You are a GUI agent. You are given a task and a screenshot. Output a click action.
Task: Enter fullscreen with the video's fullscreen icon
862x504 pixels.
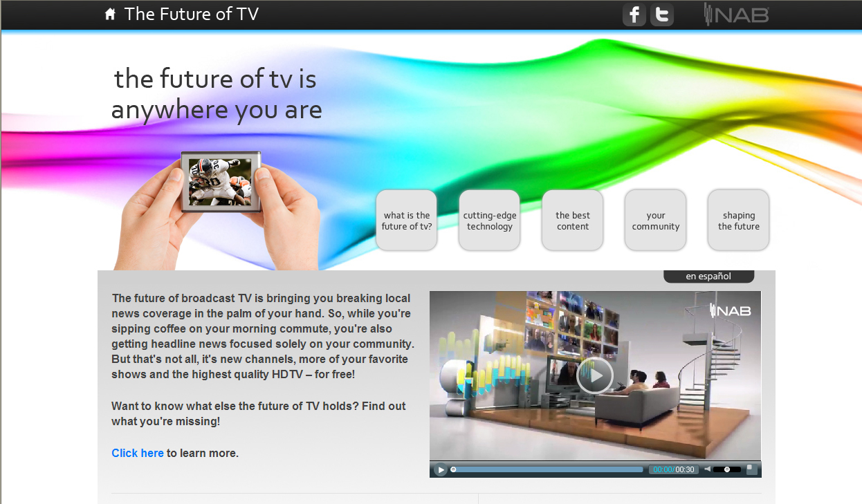click(752, 469)
